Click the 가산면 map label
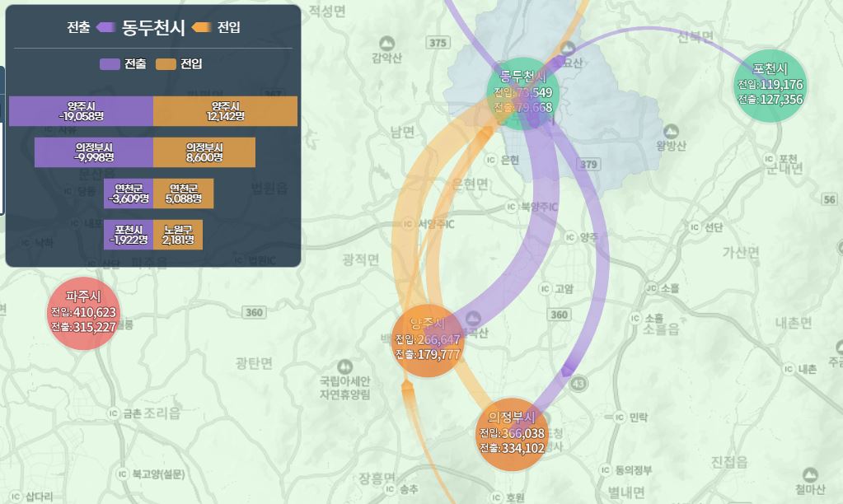The image size is (843, 504). 741,252
